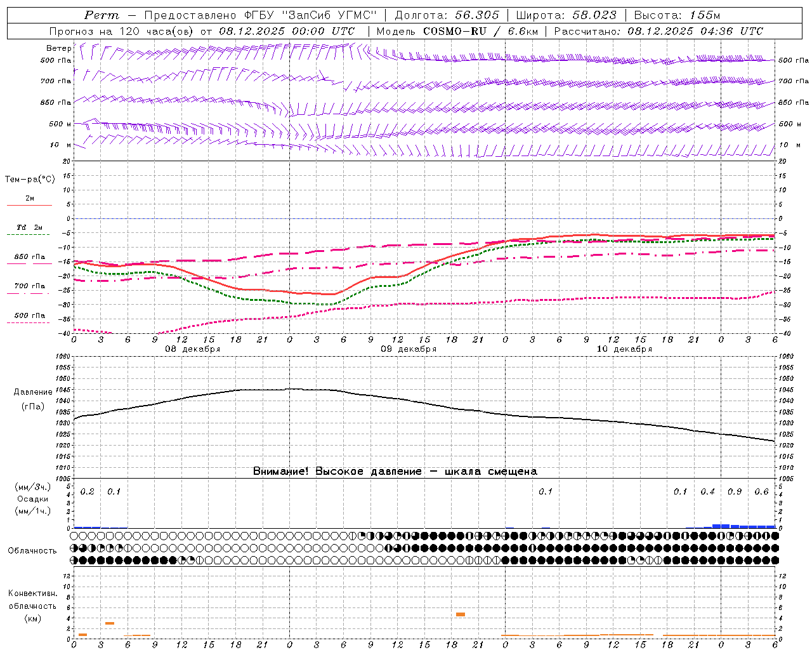
Task: Click the "Тем-ра(°C)" temperature panel label
Action: point(30,180)
